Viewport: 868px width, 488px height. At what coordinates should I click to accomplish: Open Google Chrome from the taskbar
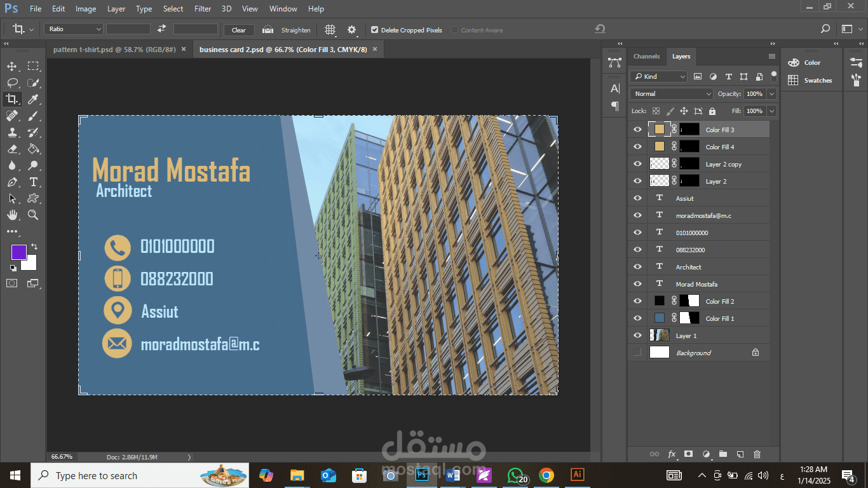[x=546, y=475]
